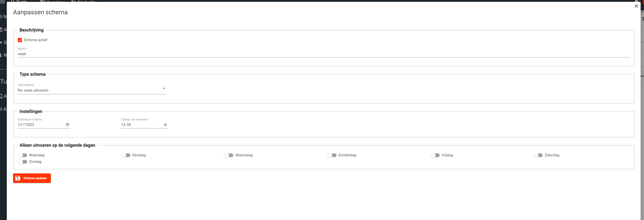Open the calendar picker for Startdatum schema

[x=68, y=125]
